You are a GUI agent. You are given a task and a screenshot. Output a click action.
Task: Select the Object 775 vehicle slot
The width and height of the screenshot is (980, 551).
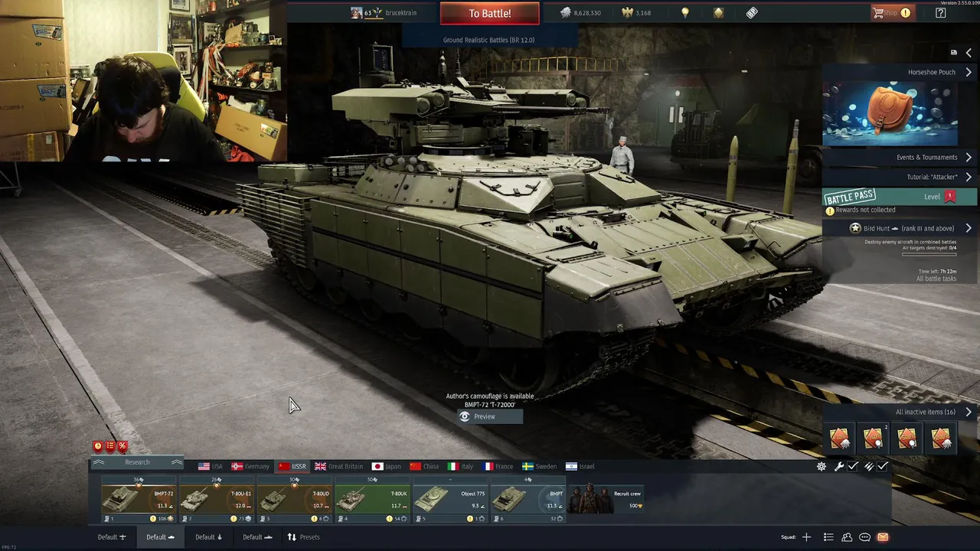point(450,499)
